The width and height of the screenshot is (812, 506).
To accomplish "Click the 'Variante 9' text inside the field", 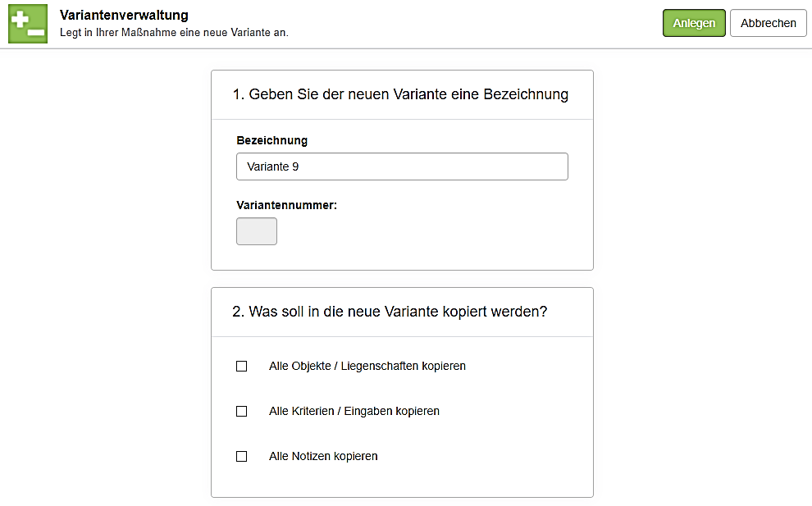I will (273, 167).
